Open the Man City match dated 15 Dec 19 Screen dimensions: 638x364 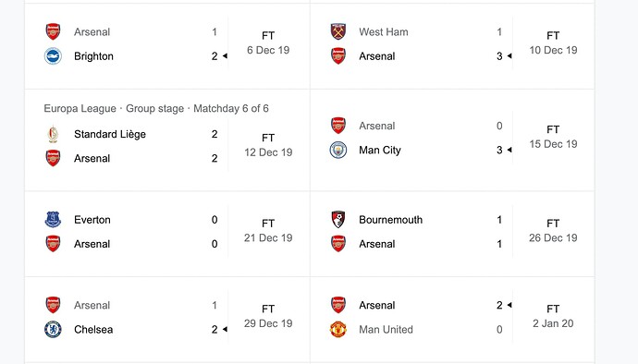tap(452, 140)
